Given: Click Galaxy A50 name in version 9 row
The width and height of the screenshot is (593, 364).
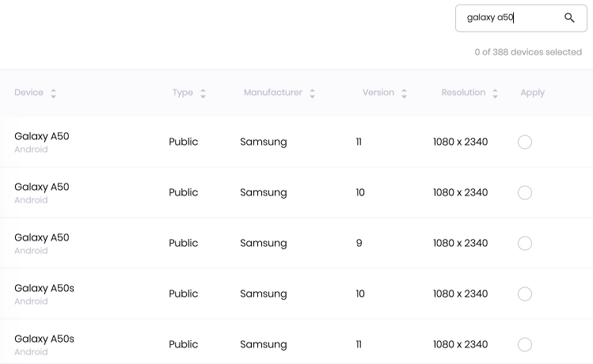Looking at the screenshot, I should click(42, 237).
